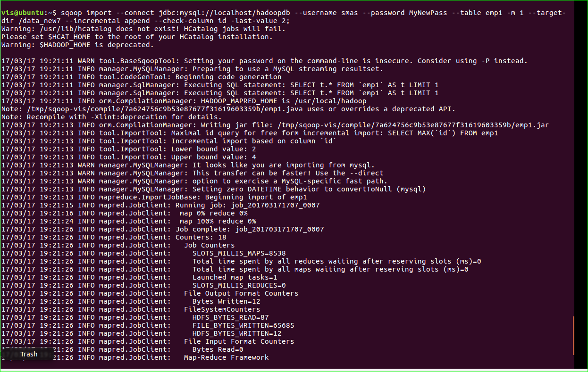Click the "FILE_BYTES_WRITTEN=65685" counter
Image resolution: width=588 pixels, height=372 pixels.
click(x=243, y=325)
